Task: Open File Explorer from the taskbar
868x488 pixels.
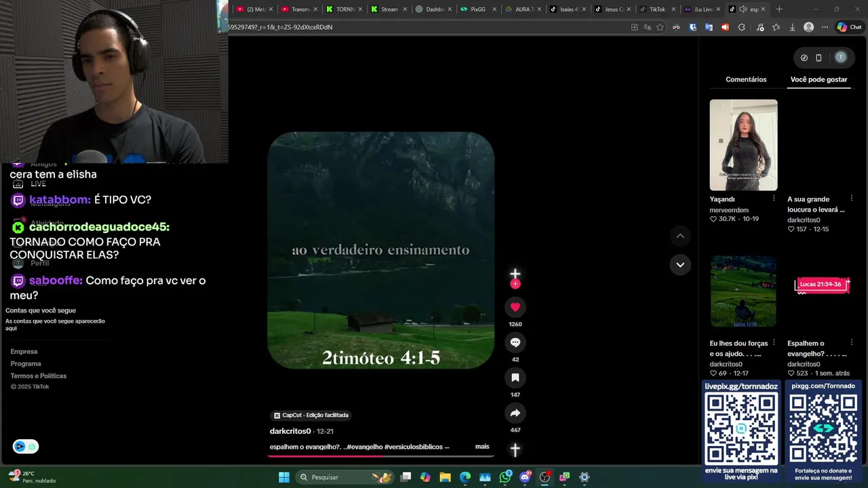Action: click(x=445, y=477)
